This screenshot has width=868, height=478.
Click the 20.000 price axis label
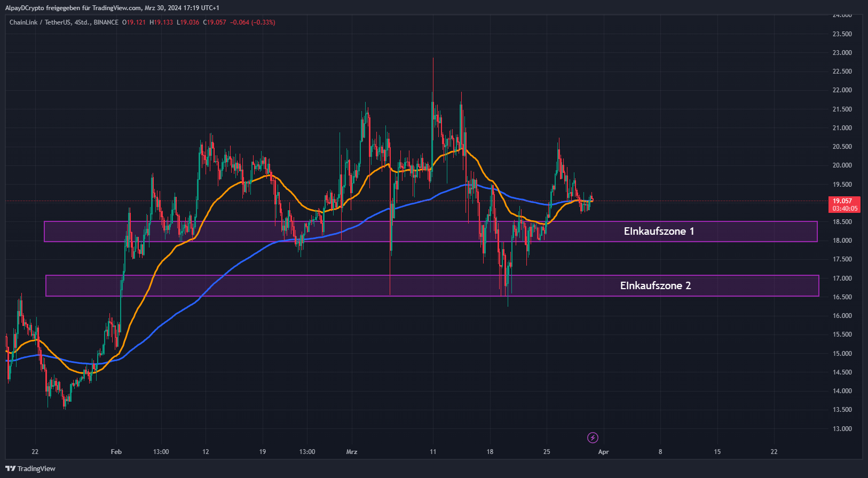(x=842, y=165)
